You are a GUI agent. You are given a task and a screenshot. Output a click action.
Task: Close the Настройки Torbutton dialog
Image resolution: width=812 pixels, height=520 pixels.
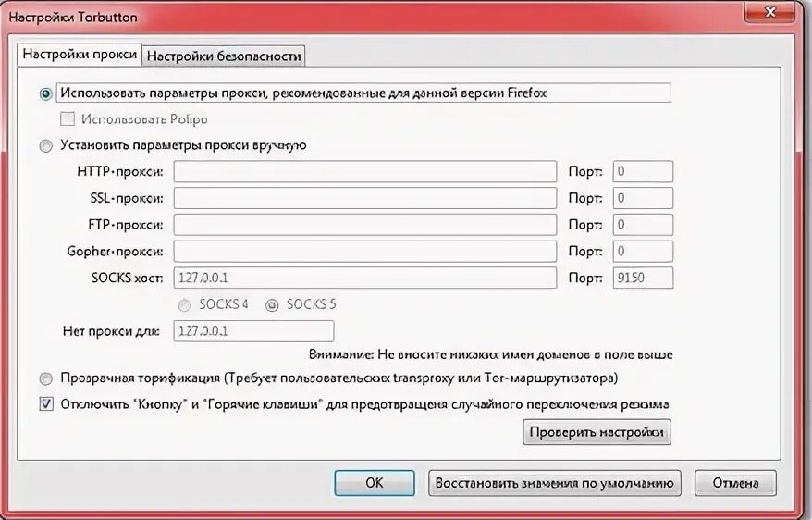pyautogui.click(x=769, y=11)
